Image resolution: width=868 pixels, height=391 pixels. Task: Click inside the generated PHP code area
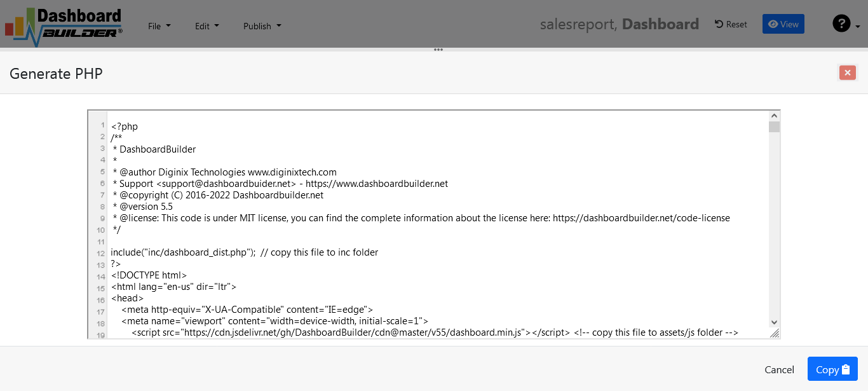click(x=381, y=223)
